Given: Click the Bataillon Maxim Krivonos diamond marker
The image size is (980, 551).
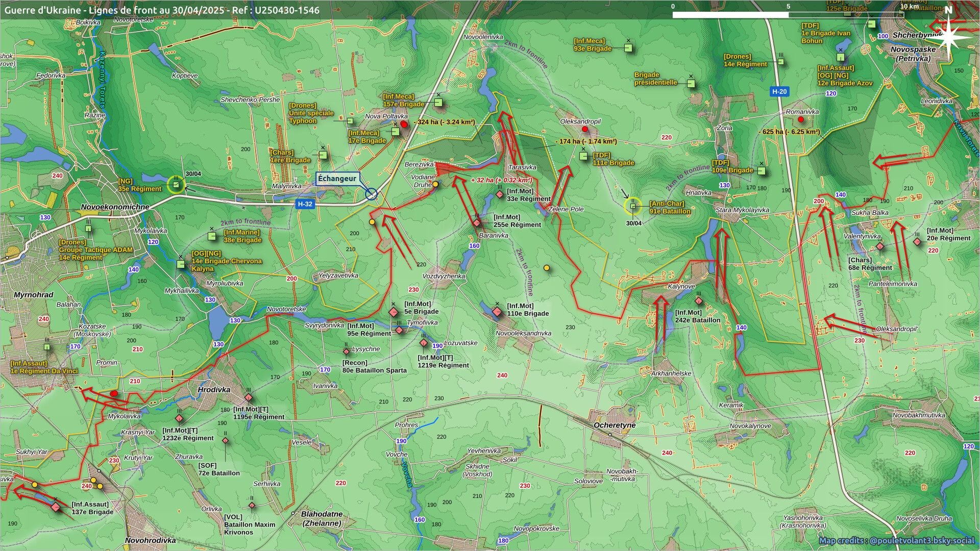Looking at the screenshot, I should 252,506.
